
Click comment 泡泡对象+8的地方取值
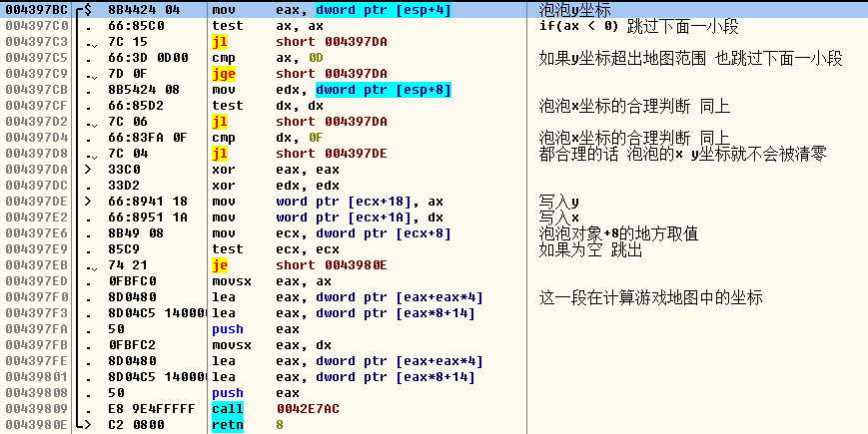point(618,233)
